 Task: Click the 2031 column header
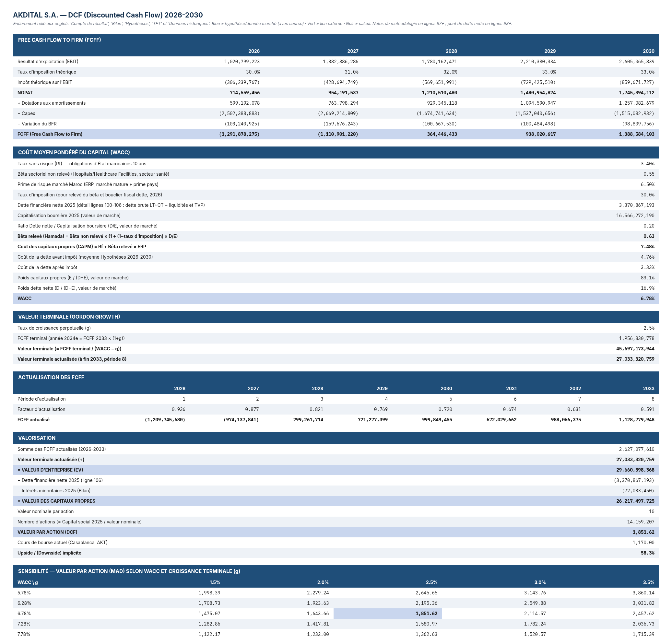pyautogui.click(x=511, y=389)
